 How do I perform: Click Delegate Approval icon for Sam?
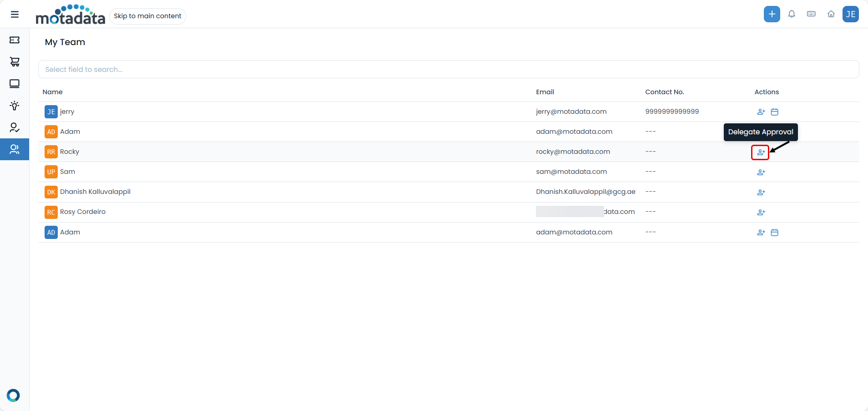click(761, 173)
